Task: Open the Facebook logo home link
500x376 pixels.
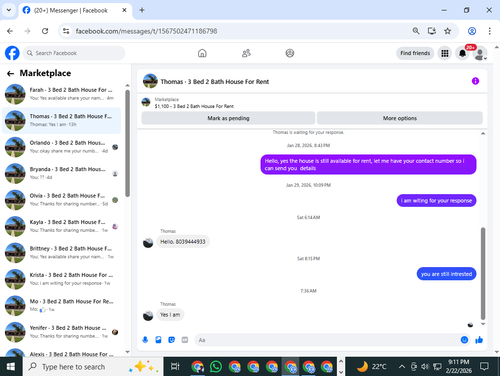Action: (x=12, y=53)
